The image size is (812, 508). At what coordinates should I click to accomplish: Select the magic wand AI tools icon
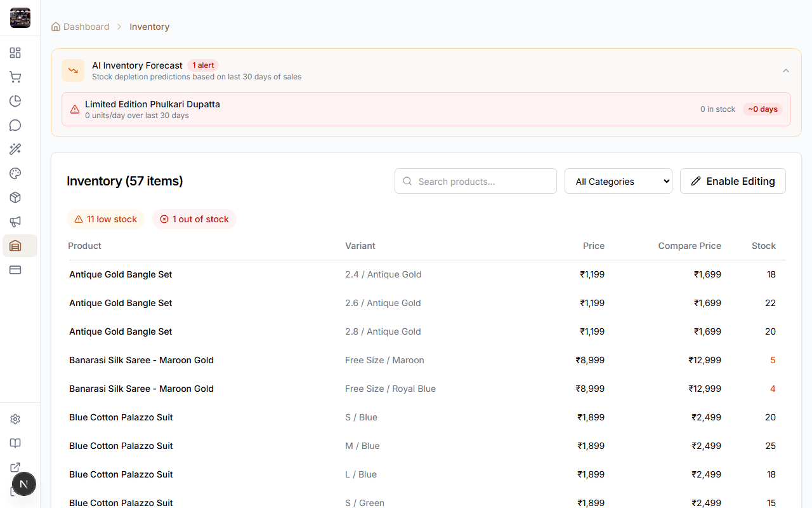click(x=15, y=149)
